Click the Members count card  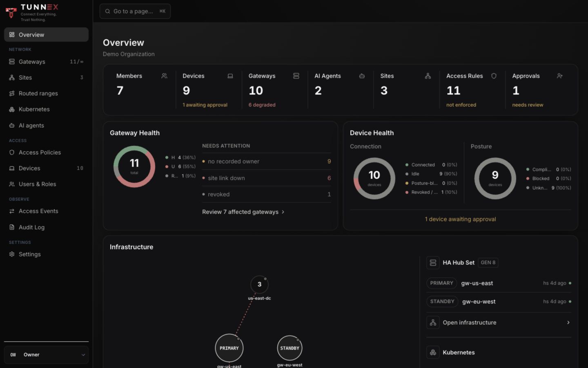(x=142, y=90)
